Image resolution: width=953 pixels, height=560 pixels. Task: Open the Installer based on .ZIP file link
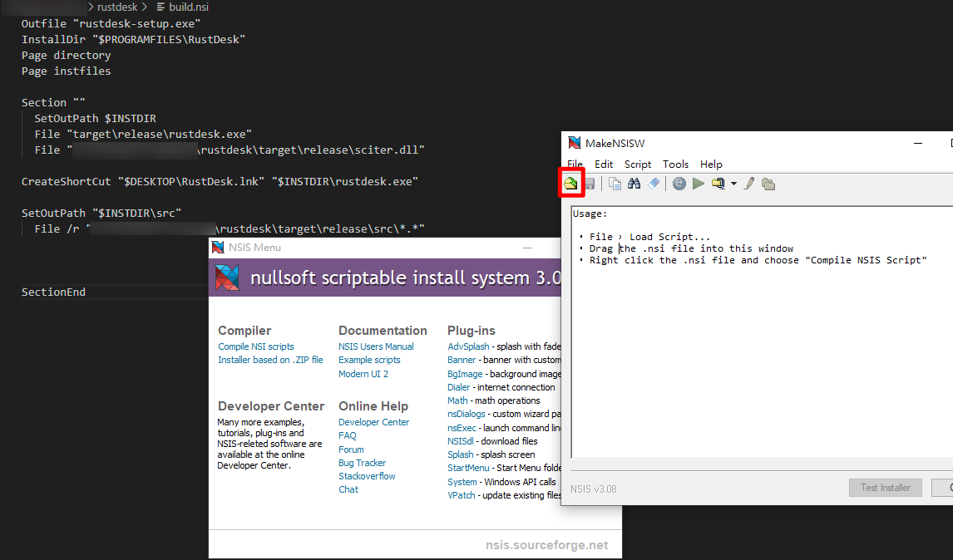(x=270, y=360)
